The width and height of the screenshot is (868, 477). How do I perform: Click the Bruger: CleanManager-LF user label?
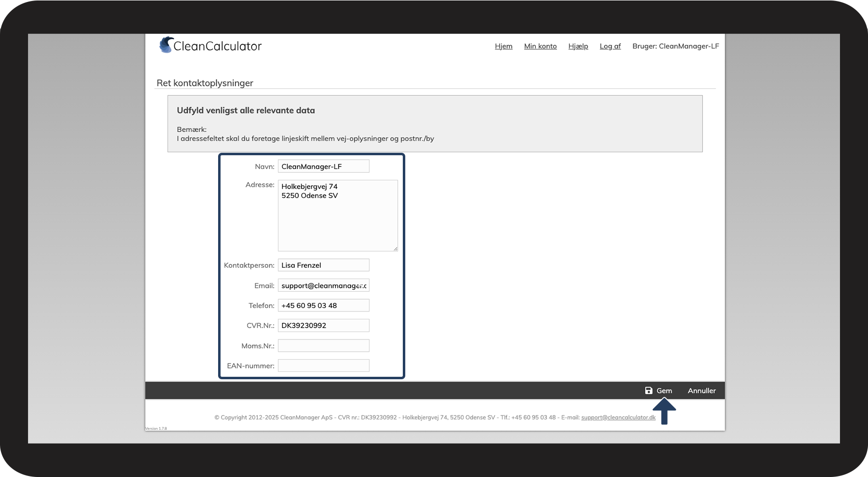click(675, 46)
